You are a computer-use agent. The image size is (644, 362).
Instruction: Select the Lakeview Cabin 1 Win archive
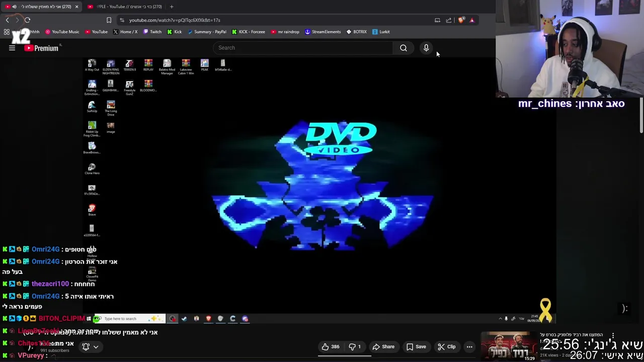[186, 67]
